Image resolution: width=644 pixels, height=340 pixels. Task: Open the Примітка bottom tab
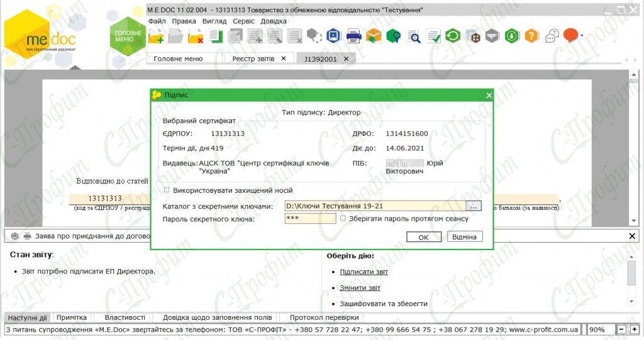pyautogui.click(x=72, y=317)
